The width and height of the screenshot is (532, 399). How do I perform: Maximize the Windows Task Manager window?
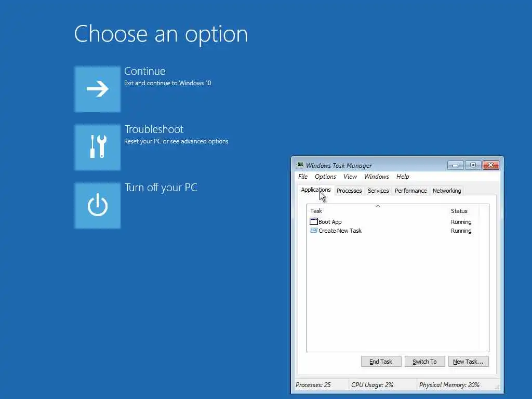point(473,165)
